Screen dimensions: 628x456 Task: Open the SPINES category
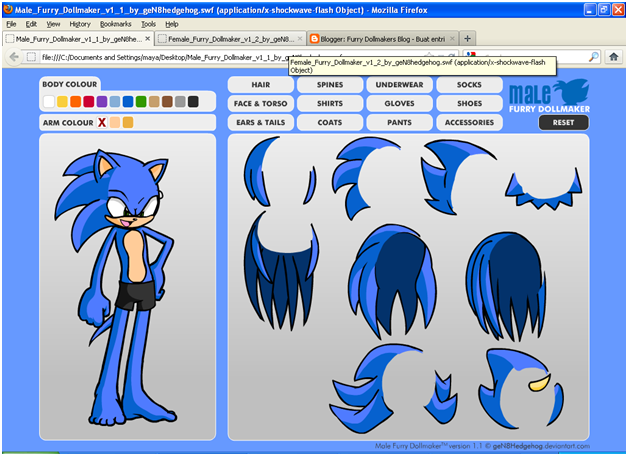point(330,85)
